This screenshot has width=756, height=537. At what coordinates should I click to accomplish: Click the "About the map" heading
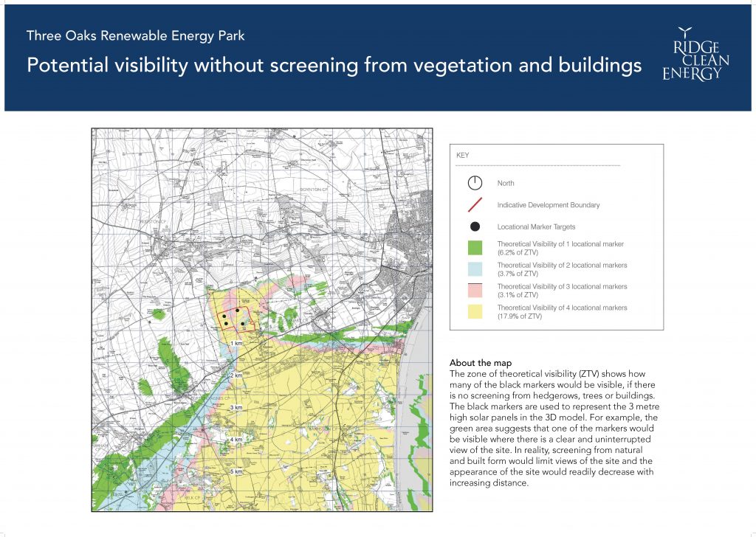[x=481, y=363]
